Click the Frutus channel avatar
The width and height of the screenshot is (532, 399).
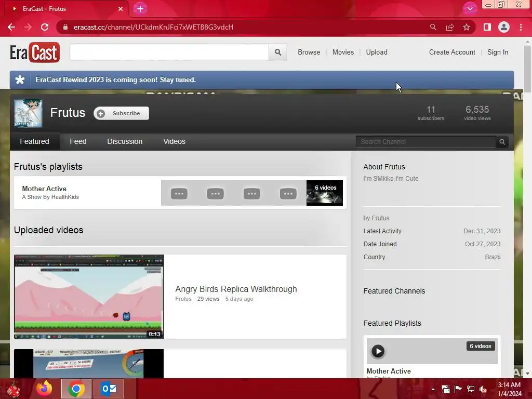click(x=28, y=113)
